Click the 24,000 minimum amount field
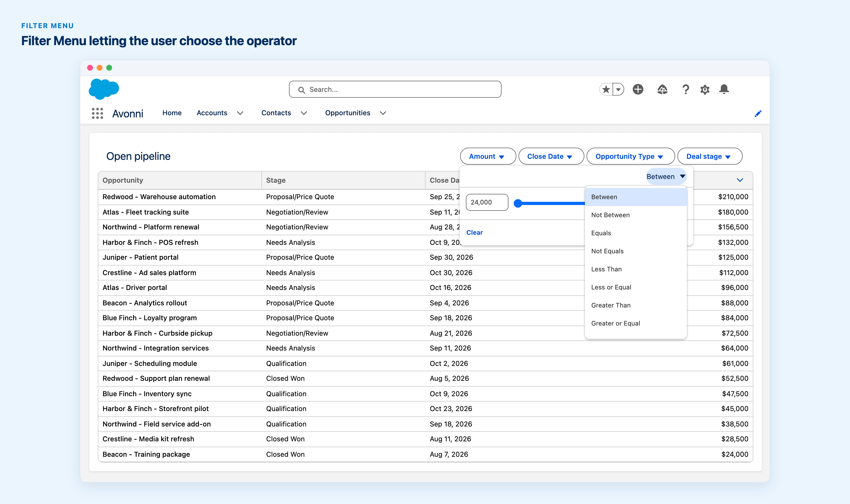 pyautogui.click(x=487, y=202)
